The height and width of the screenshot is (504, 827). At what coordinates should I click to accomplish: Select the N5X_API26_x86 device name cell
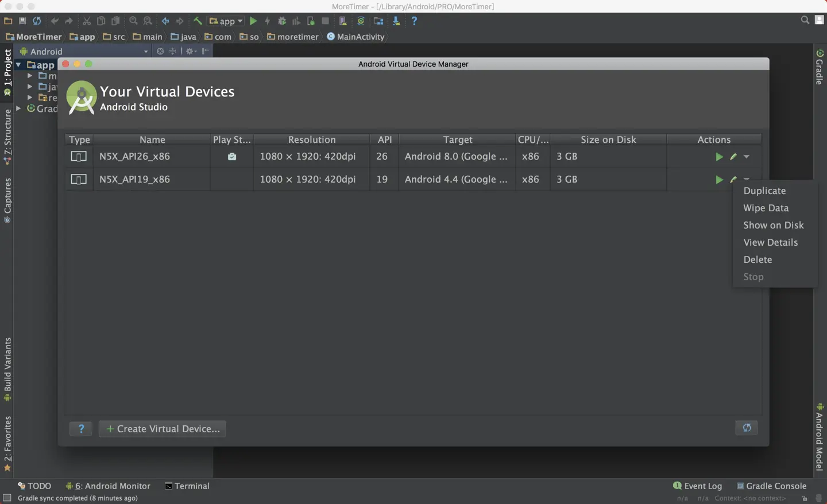(152, 156)
